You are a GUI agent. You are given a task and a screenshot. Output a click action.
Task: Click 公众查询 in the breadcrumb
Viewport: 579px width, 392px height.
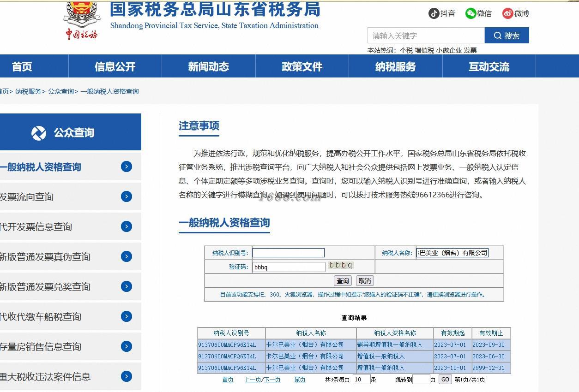pyautogui.click(x=61, y=91)
